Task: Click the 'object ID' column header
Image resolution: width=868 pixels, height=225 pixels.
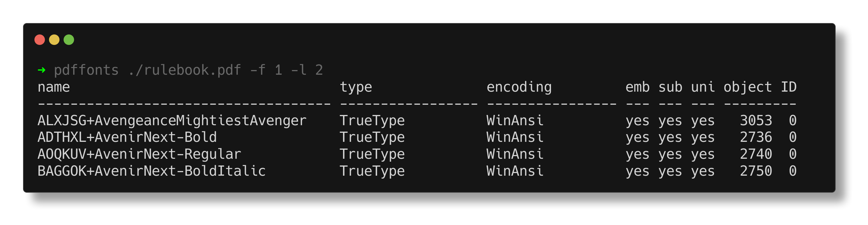Action: click(x=760, y=87)
